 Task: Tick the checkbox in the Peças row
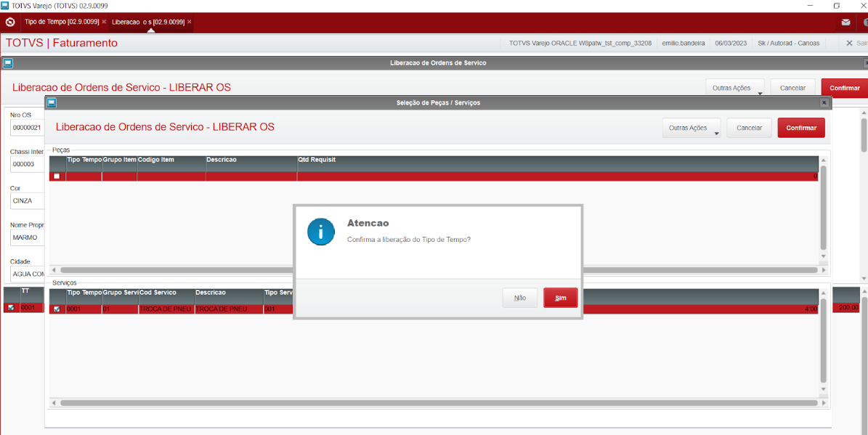click(57, 176)
